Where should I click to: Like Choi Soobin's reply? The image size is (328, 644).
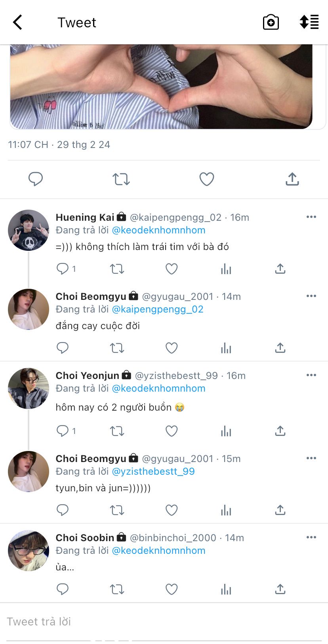(171, 589)
